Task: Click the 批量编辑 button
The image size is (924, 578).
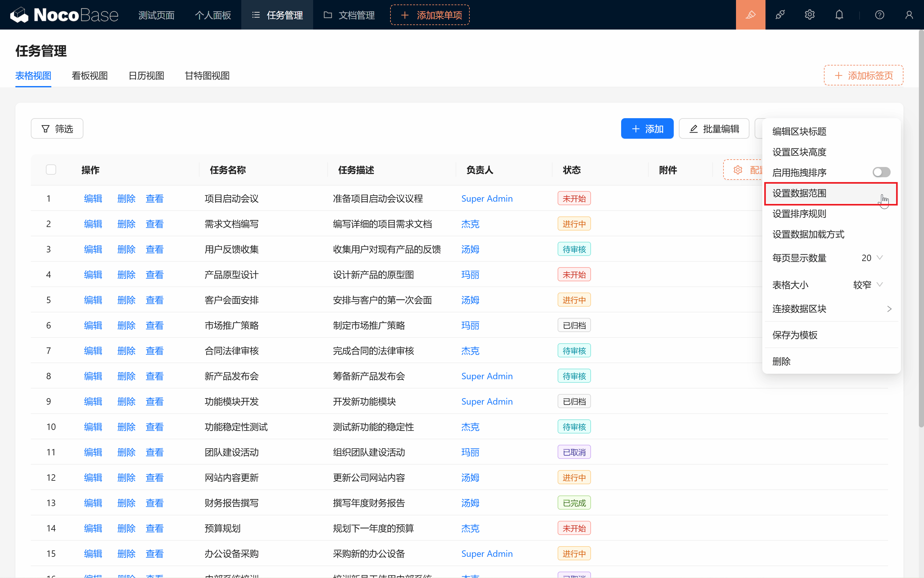Action: point(714,129)
